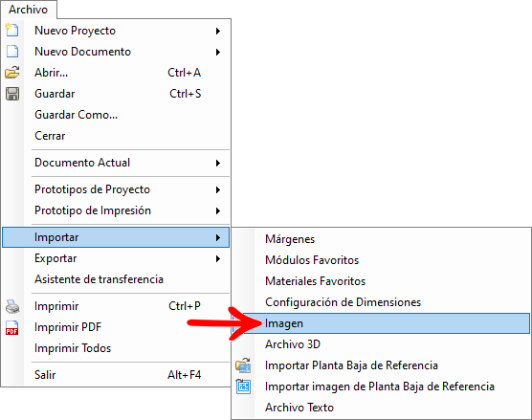This screenshot has height=420, width=532.
Task: Expand the Prototipo de Impresión submenu arrow
Action: (x=218, y=210)
